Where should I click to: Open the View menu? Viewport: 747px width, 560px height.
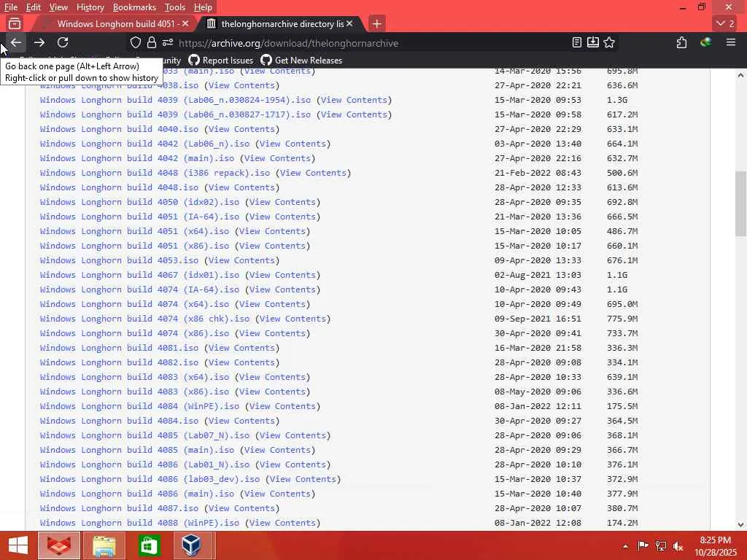point(58,7)
